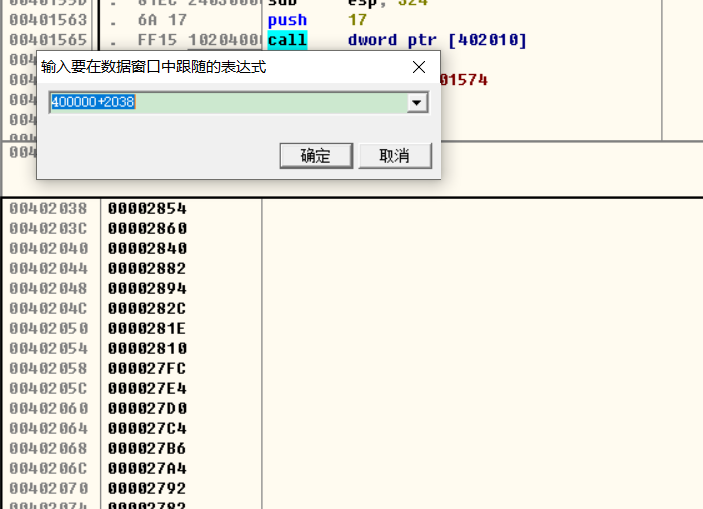This screenshot has width=703, height=509.
Task: Select dump address 00402040
Action: pyautogui.click(x=48, y=248)
